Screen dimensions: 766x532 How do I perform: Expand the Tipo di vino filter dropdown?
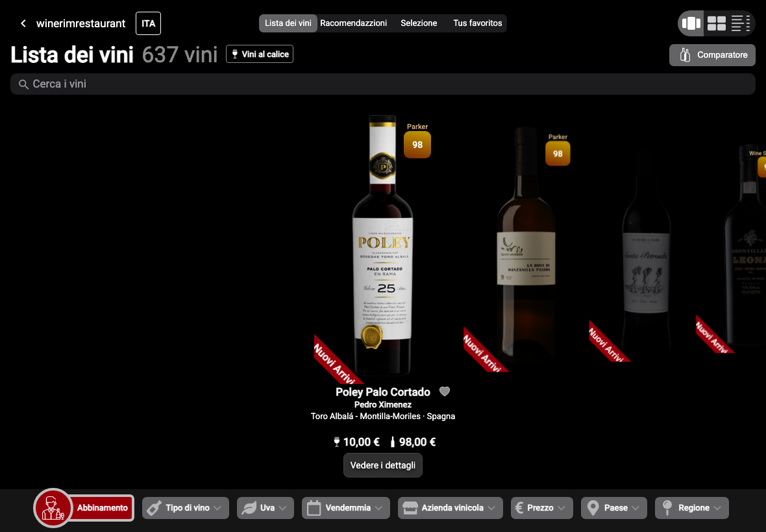185,508
